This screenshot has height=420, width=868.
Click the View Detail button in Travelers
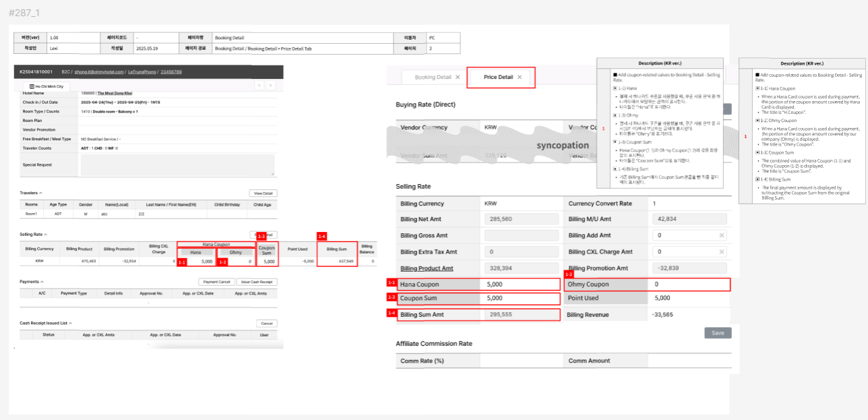(263, 193)
